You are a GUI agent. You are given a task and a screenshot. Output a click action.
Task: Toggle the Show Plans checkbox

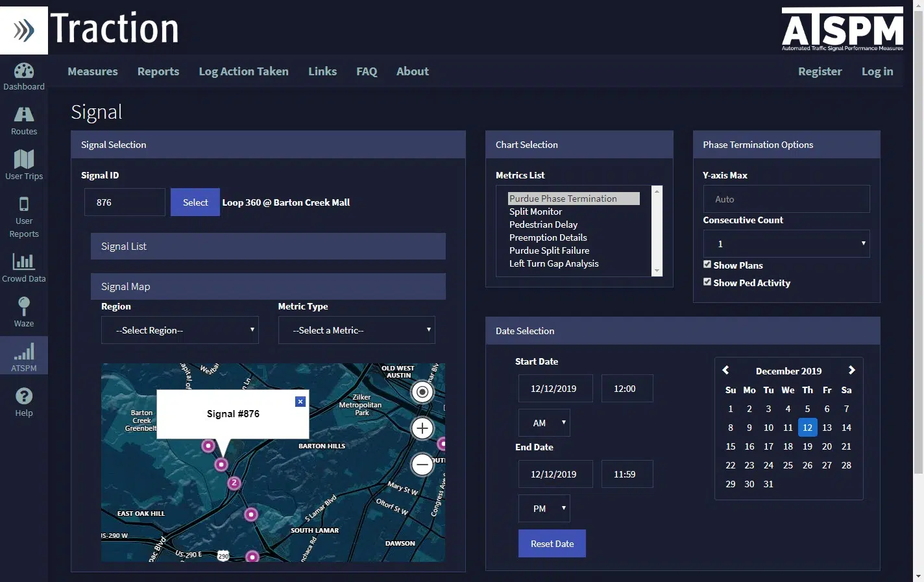tap(707, 264)
